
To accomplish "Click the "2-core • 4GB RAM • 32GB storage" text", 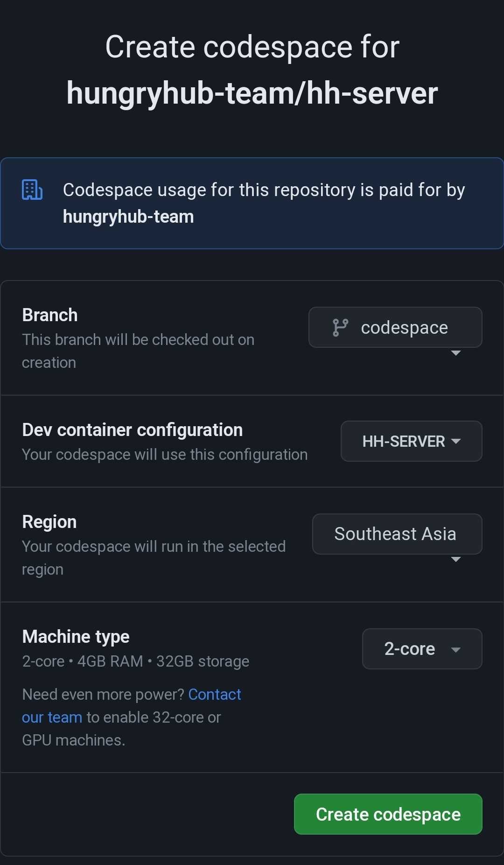I will 136,661.
